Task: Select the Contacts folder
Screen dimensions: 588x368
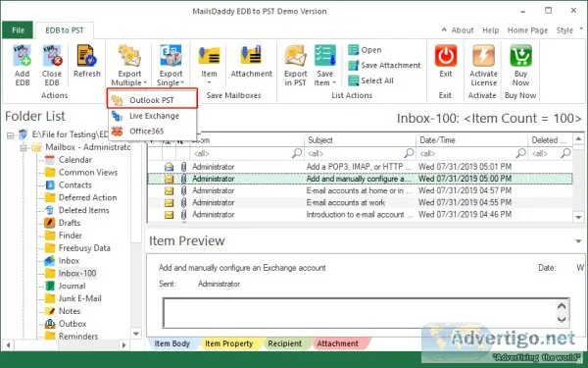Action: (75, 184)
